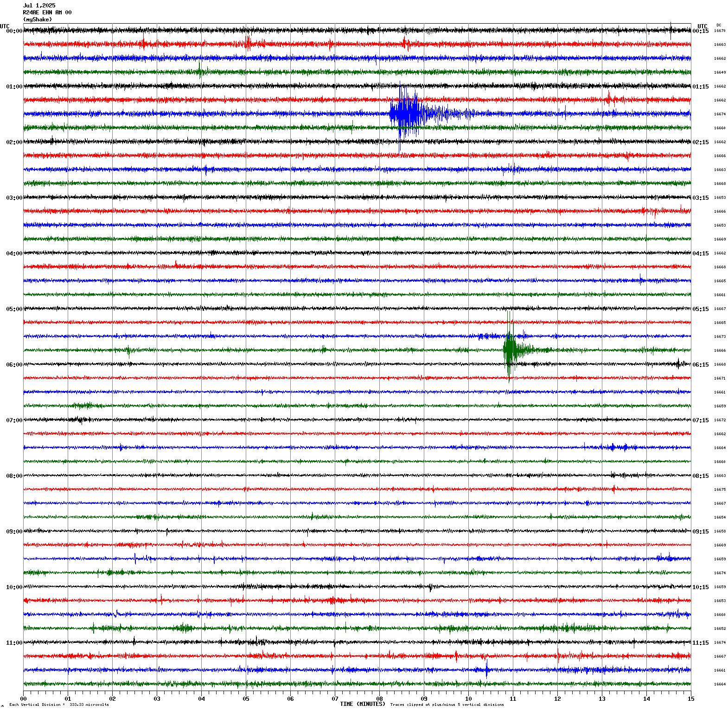Click the large blue seismic event burst
Screen dimensions: 728x711
click(x=408, y=114)
